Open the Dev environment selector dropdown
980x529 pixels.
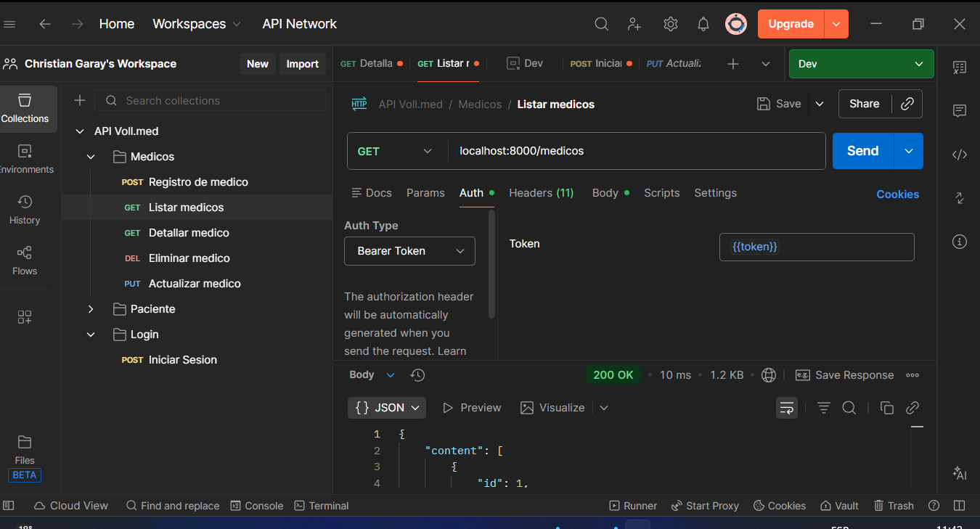click(861, 64)
